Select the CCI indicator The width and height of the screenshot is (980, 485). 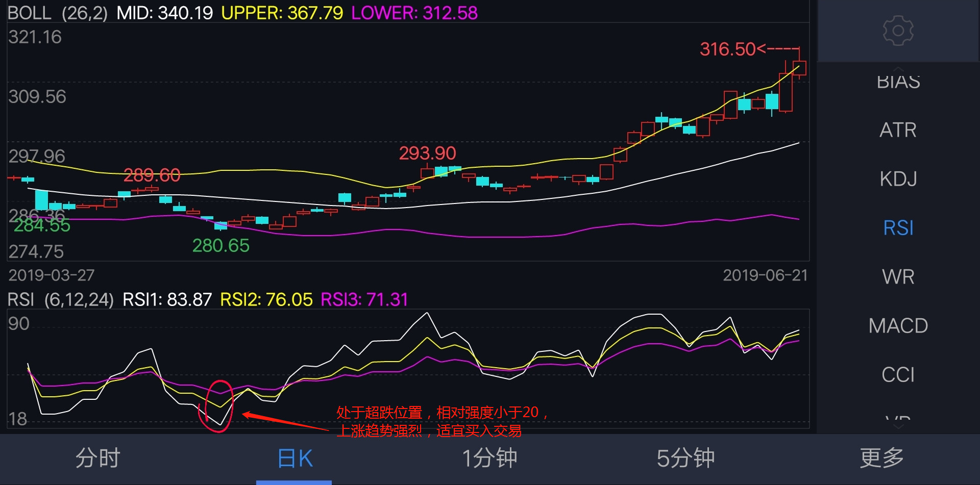click(x=897, y=374)
